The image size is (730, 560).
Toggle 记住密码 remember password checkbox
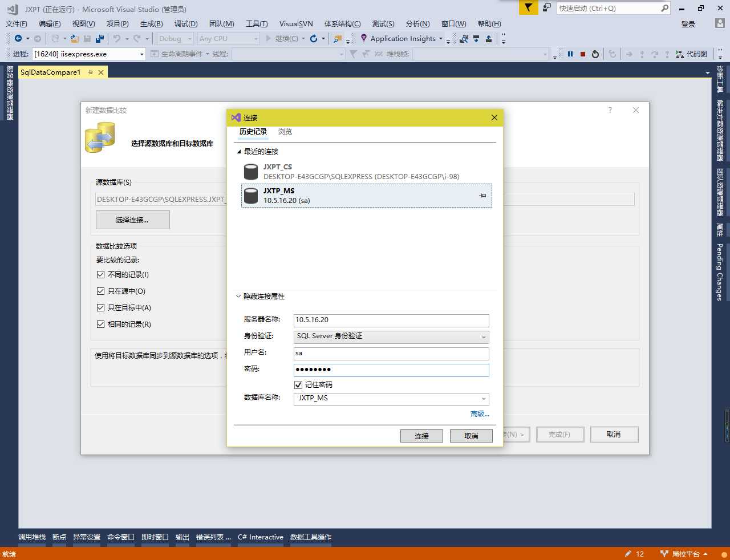coord(298,385)
